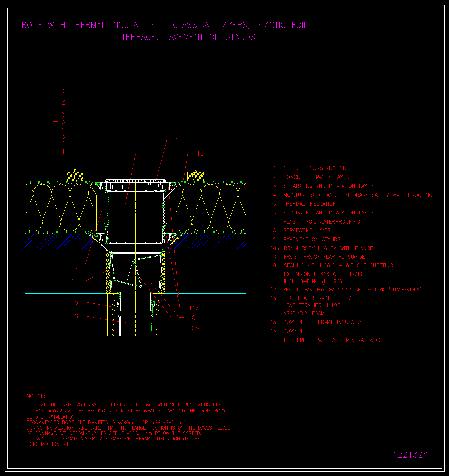
Task: Select legend entry 'DOWNPIPE' numbered 16
Action: coord(296,331)
